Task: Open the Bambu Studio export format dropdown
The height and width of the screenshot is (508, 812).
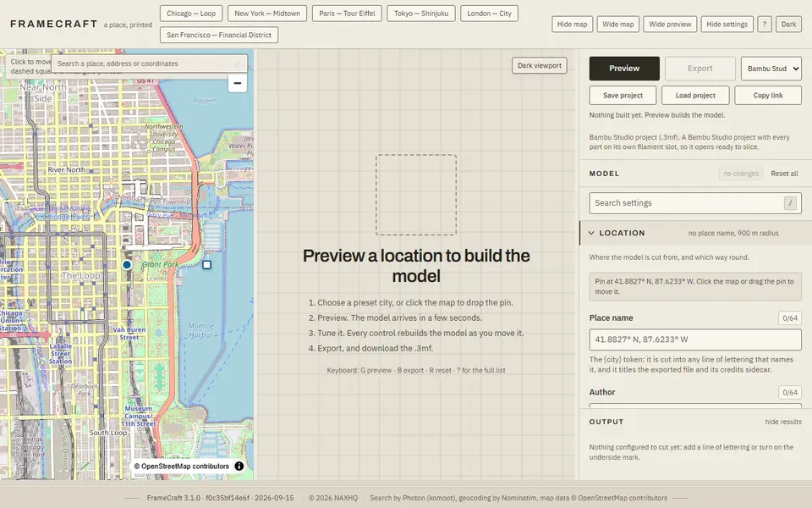Action: coord(771,69)
